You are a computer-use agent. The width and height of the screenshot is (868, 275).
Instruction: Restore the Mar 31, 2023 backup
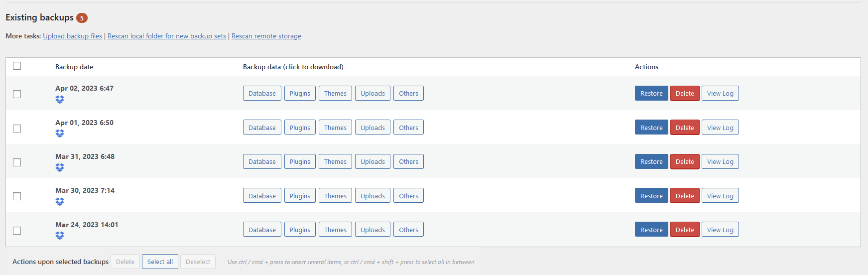(x=651, y=161)
